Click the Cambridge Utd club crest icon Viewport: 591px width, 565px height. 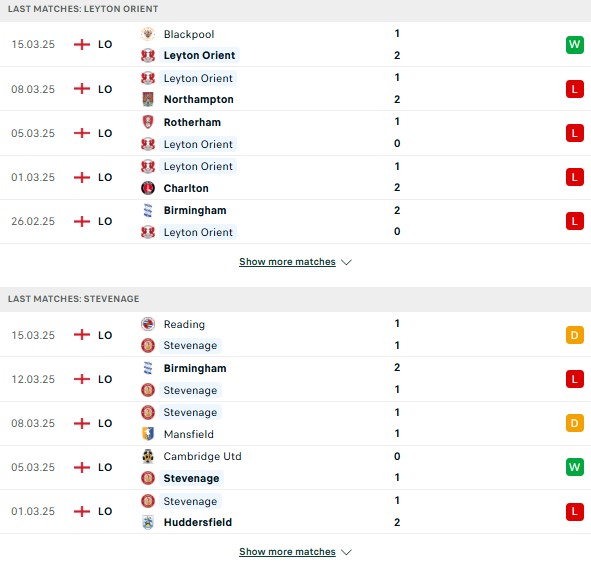148,456
